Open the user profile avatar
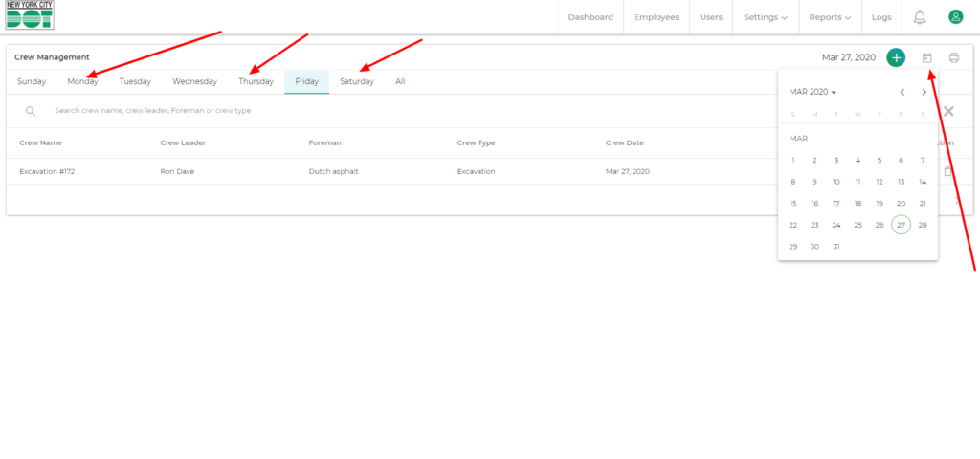The height and width of the screenshot is (459, 980). click(955, 17)
